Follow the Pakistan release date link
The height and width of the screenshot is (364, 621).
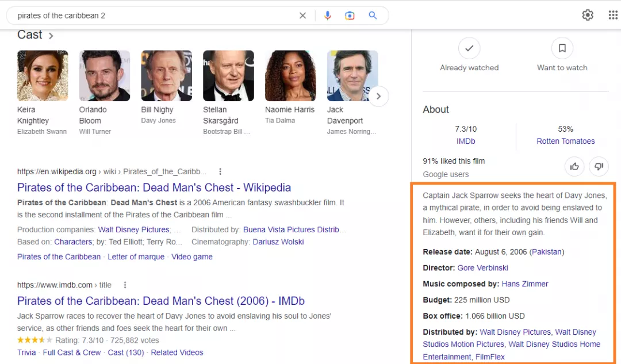tap(547, 252)
